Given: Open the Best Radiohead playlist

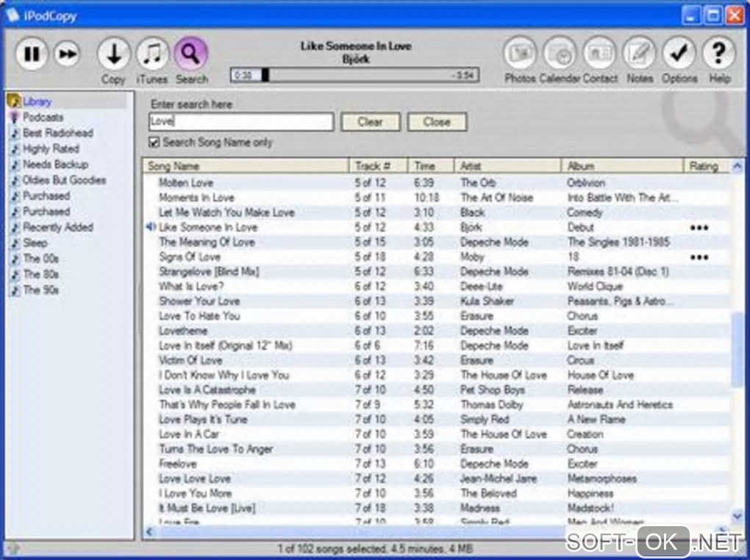Looking at the screenshot, I should (58, 133).
